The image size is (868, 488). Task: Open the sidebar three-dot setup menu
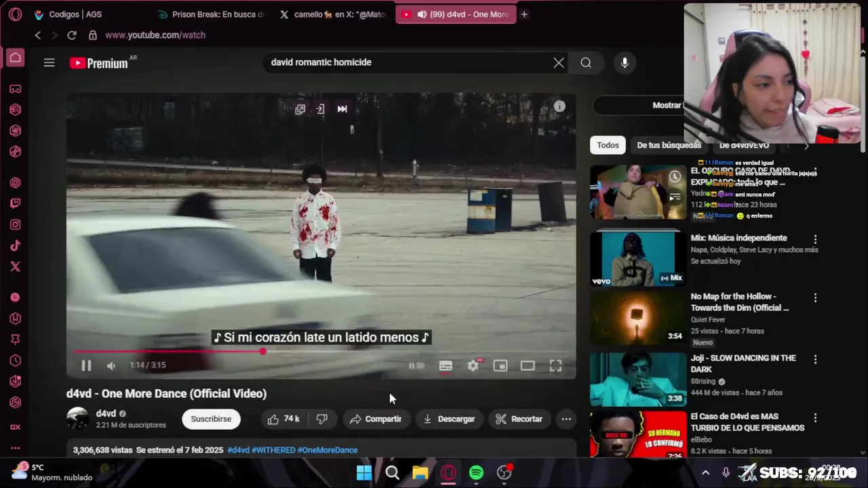[15, 448]
